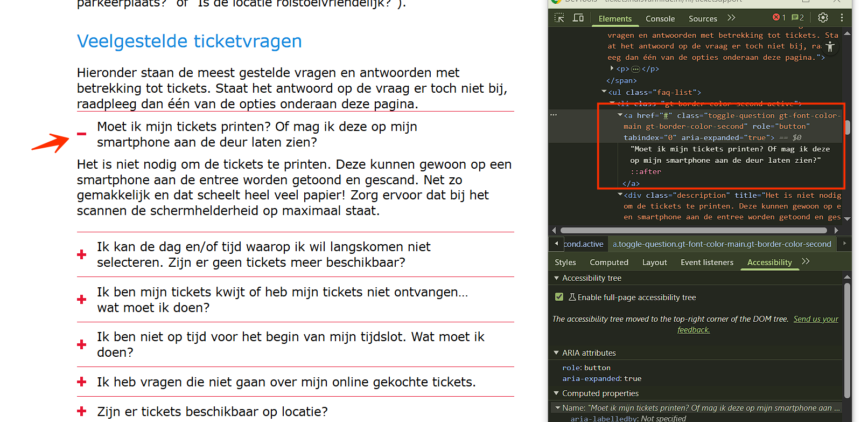Click the issues message counter icon
Screen dimensions: 868x422
point(797,17)
